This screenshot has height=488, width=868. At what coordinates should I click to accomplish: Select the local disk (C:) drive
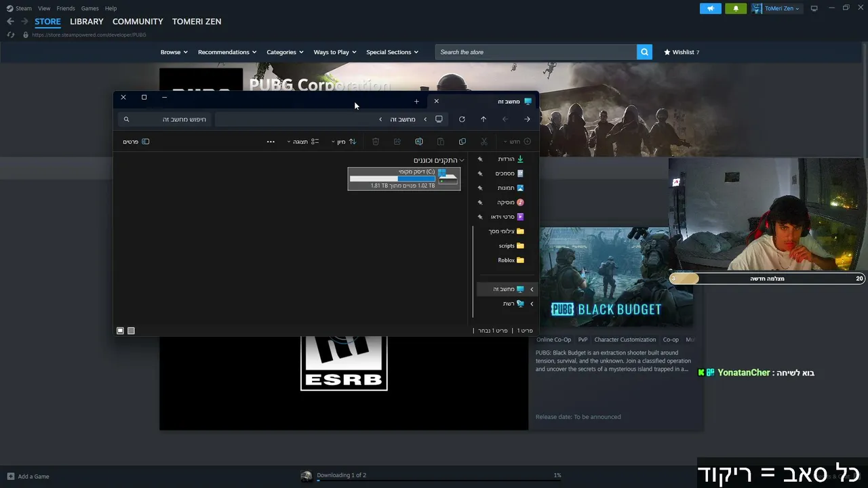pyautogui.click(x=404, y=179)
